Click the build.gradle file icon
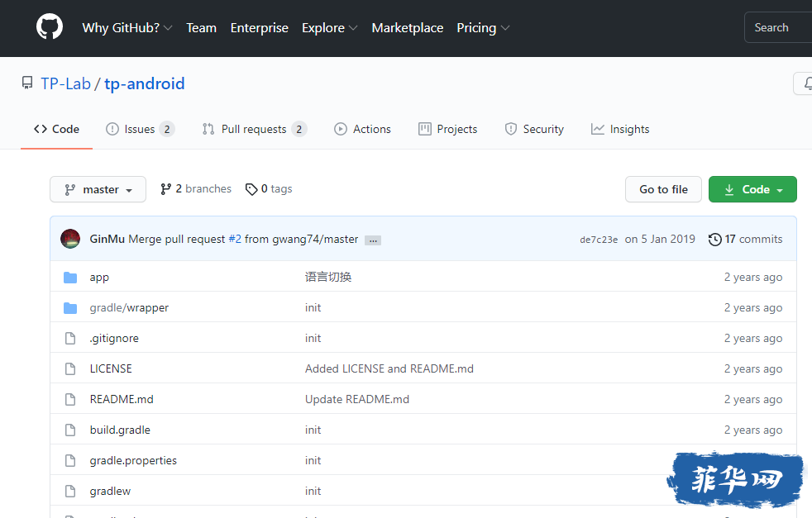Viewport: 812px width, 518px height. click(70, 430)
